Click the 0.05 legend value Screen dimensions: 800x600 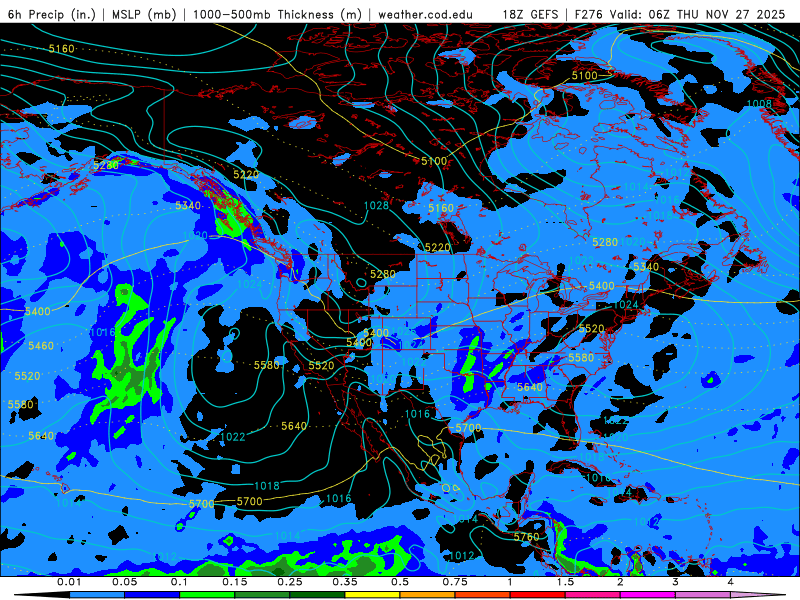pyautogui.click(x=124, y=582)
